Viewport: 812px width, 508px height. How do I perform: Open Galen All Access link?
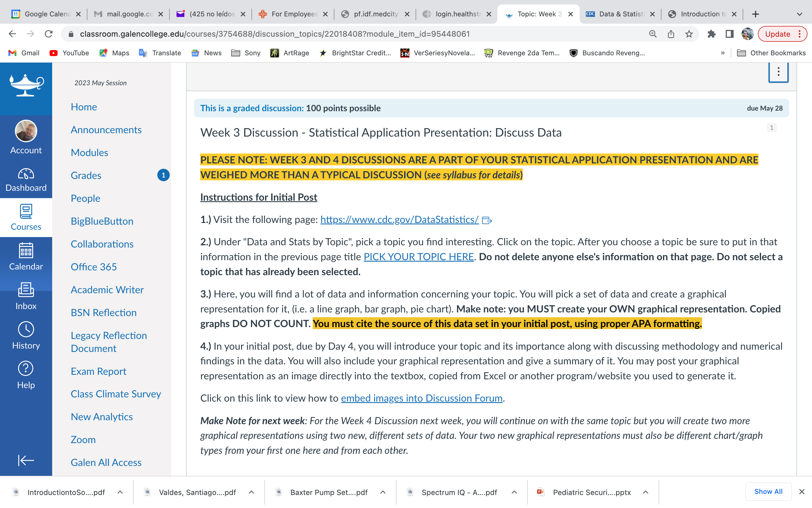coord(106,462)
